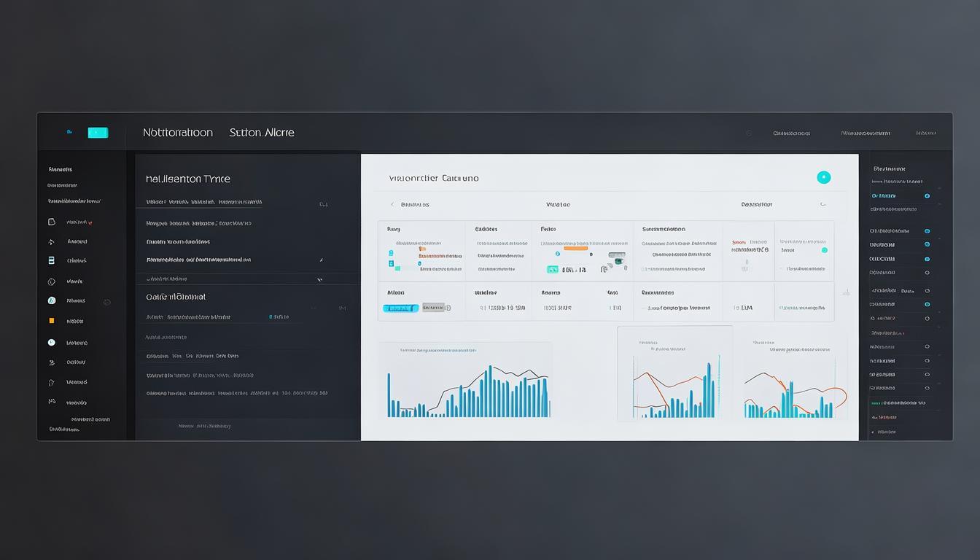Image resolution: width=980 pixels, height=560 pixels.
Task: Toggle the cyan radio dot on the highlighted cyan row
Action: 927,196
